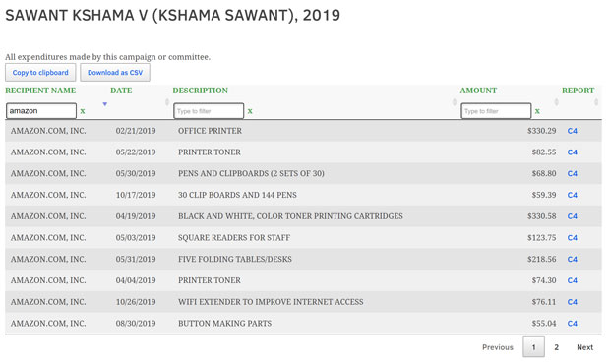This screenshot has width=610, height=364.
Task: Sort by the Date column header
Action: 121,91
